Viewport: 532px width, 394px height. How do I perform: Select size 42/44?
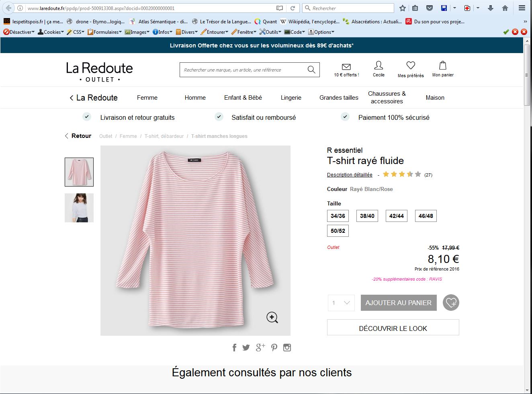click(396, 216)
